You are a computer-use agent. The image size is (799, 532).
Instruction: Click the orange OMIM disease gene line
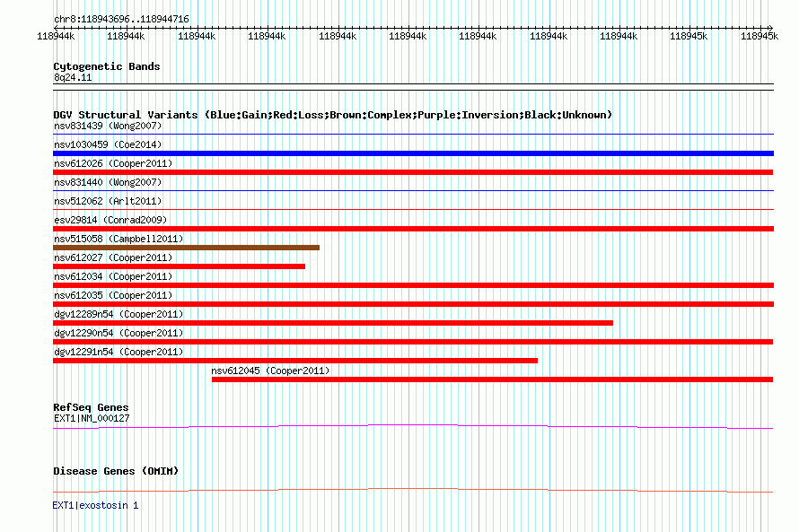[x=413, y=489]
